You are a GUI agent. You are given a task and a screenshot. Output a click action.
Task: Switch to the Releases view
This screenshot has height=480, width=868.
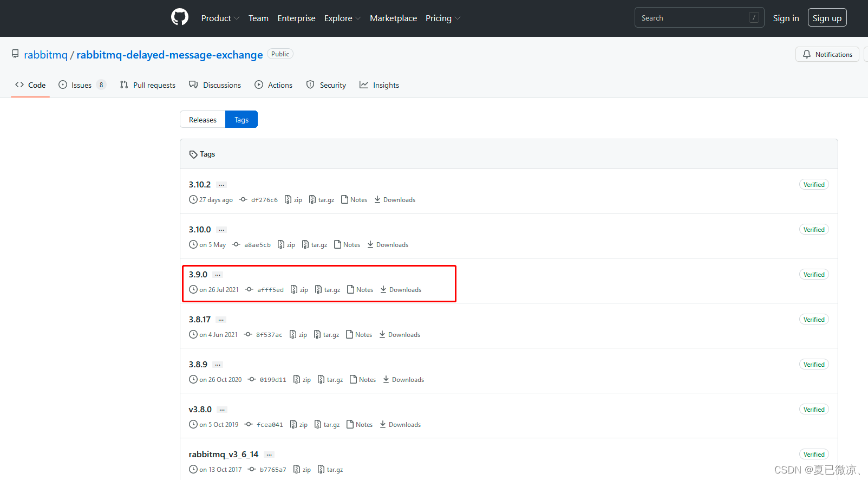click(x=203, y=120)
